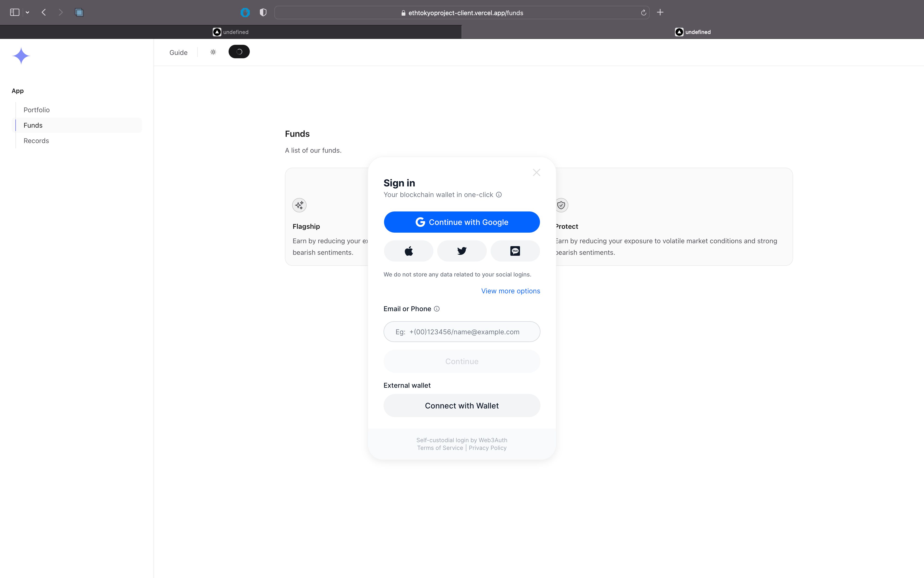Open a new tab with plus

[x=660, y=12]
